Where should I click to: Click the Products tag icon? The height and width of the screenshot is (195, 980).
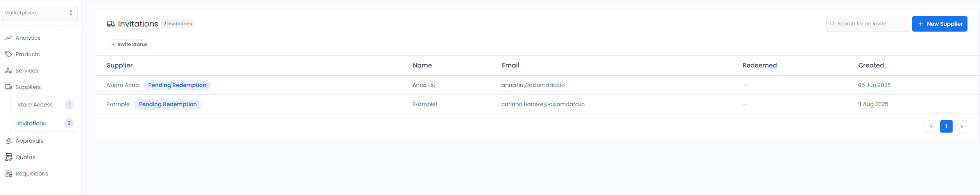point(8,54)
